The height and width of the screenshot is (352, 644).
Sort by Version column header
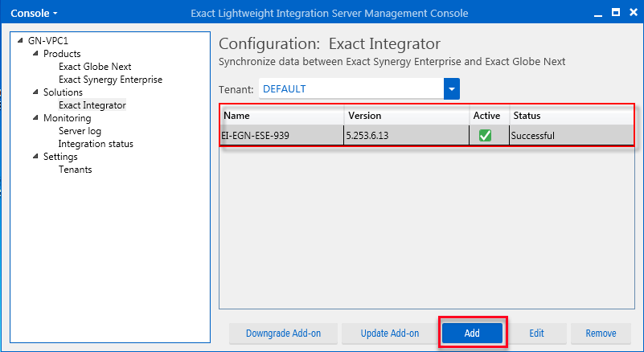pos(407,116)
